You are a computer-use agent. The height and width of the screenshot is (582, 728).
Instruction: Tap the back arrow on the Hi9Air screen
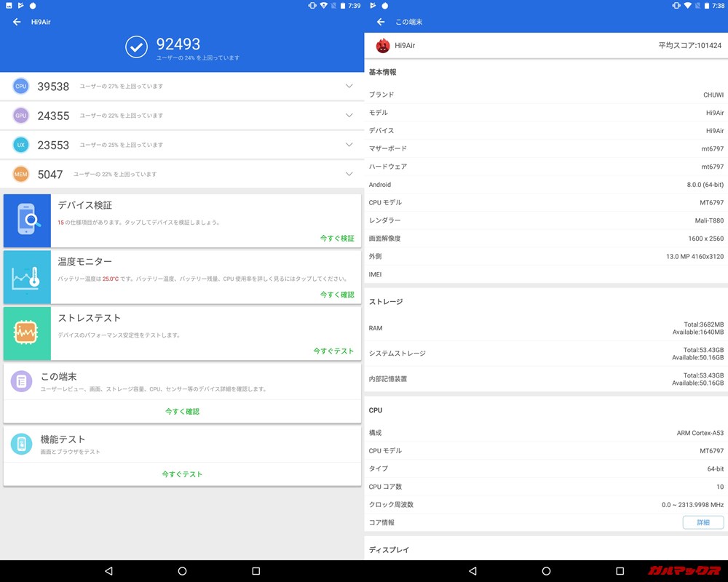click(x=16, y=22)
